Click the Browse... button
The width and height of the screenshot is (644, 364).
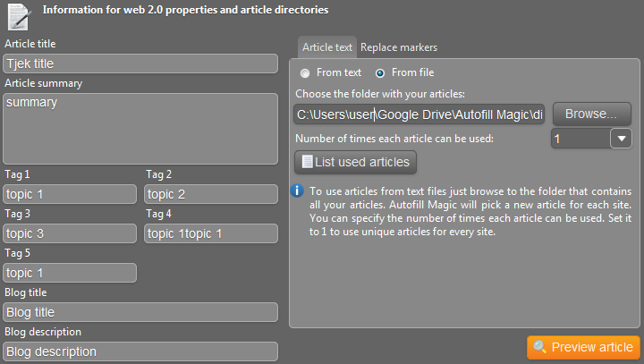coord(592,114)
